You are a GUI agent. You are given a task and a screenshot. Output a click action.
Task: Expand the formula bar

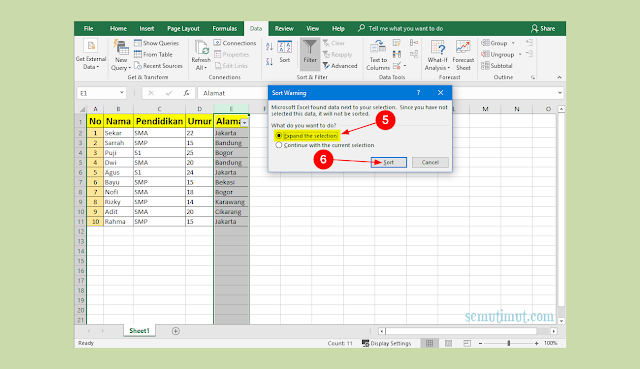click(x=560, y=93)
